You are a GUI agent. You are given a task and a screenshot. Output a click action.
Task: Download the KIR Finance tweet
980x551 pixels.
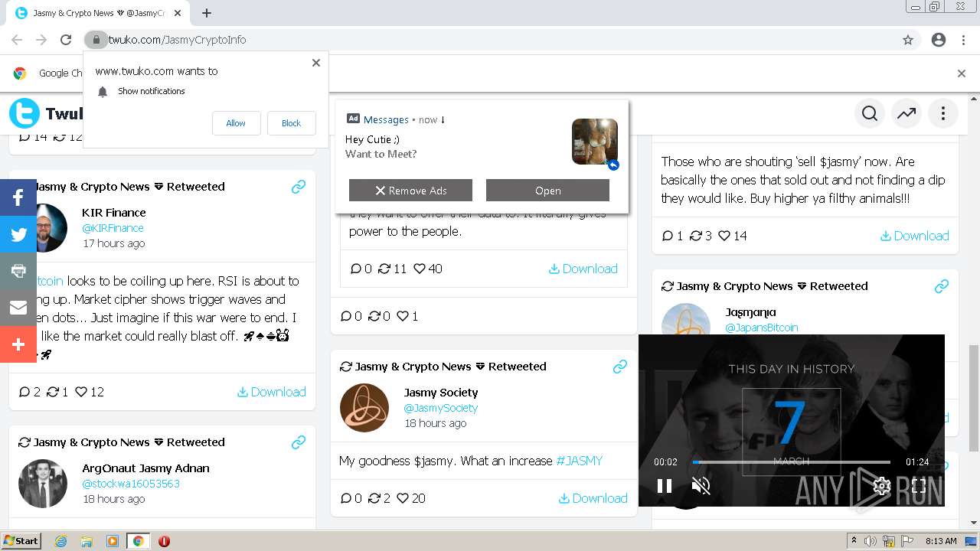[272, 392]
